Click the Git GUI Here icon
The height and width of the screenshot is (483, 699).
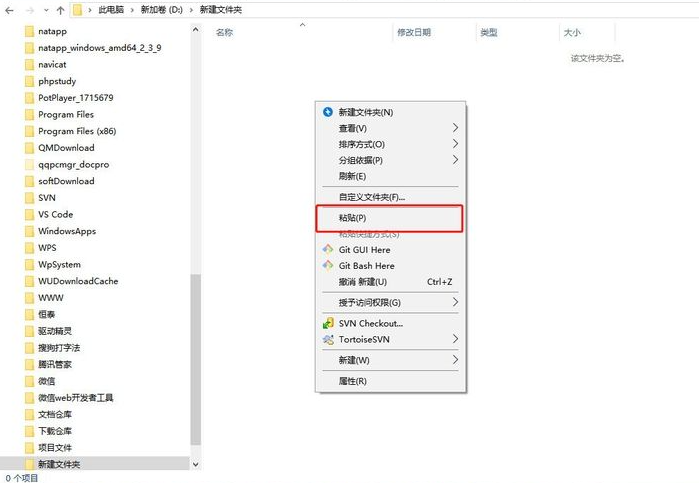(328, 249)
